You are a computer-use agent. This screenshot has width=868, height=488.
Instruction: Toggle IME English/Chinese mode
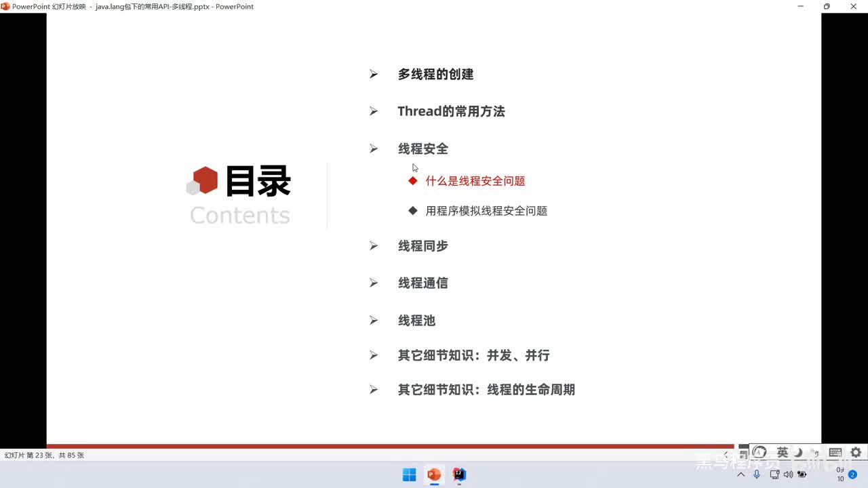click(x=783, y=452)
